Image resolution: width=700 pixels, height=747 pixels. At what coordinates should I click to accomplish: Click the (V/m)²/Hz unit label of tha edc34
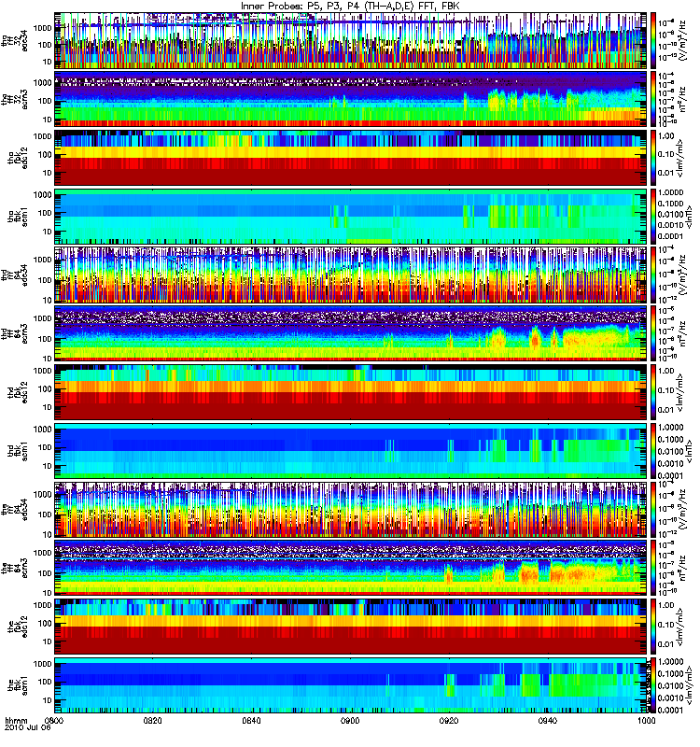pyautogui.click(x=683, y=40)
